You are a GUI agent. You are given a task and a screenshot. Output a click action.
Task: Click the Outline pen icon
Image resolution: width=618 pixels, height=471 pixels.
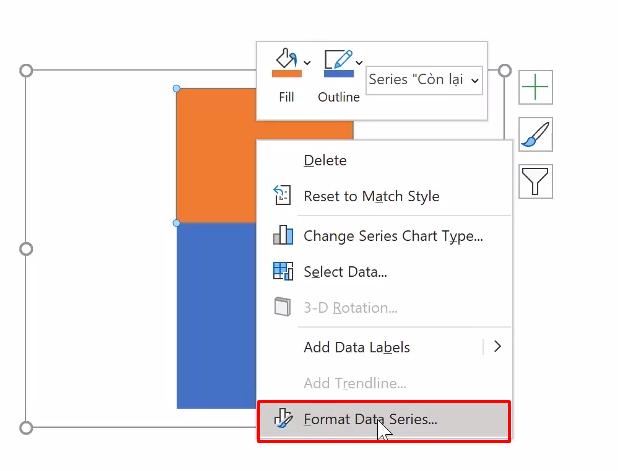[336, 58]
